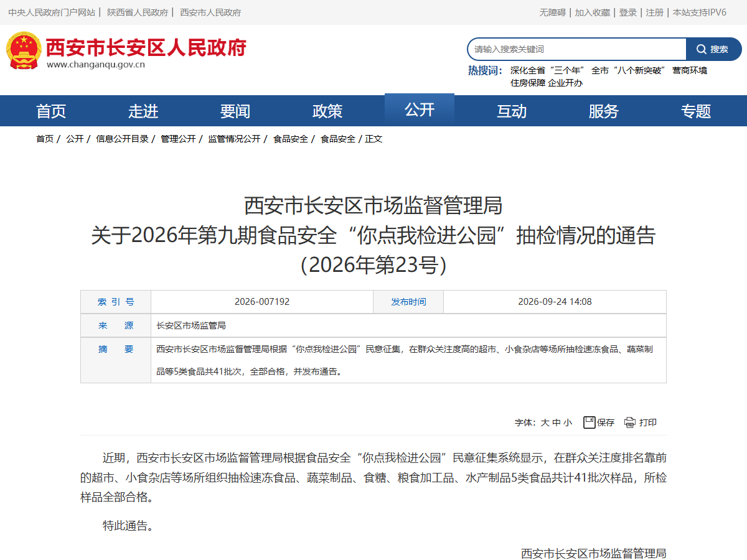Click the 登录 login link

click(x=628, y=12)
